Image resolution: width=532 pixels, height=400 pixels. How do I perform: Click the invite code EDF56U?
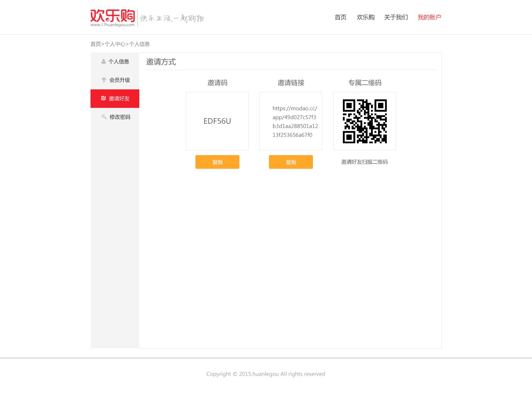click(217, 121)
